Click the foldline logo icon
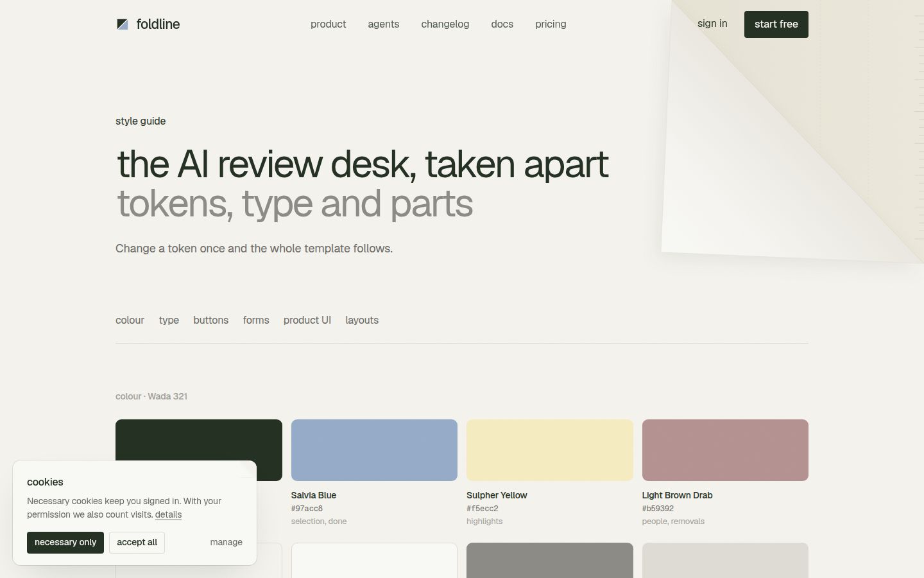The width and height of the screenshot is (924, 578). click(x=122, y=24)
